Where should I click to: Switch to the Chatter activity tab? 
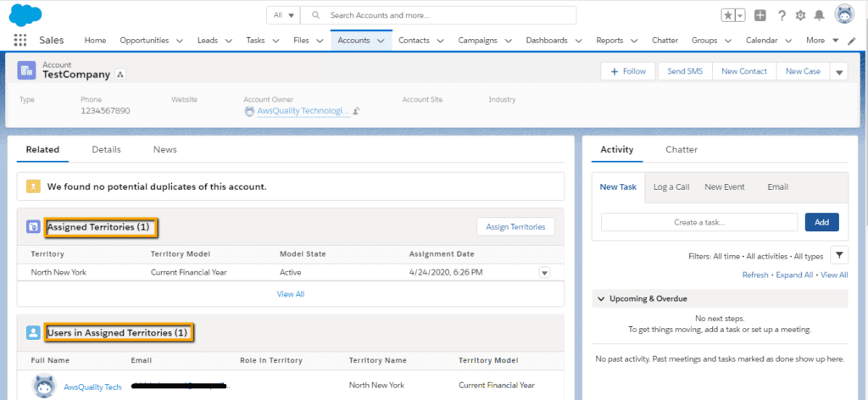pyautogui.click(x=682, y=149)
